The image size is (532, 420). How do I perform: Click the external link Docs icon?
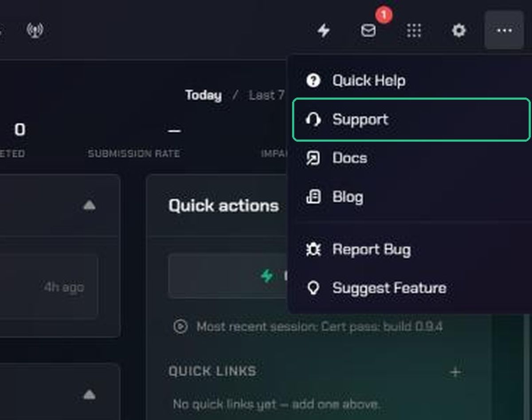(313, 158)
